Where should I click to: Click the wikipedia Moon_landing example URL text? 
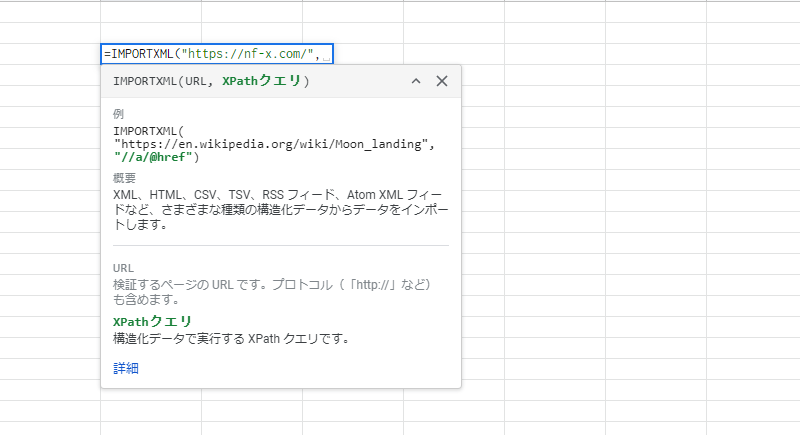tap(270, 144)
